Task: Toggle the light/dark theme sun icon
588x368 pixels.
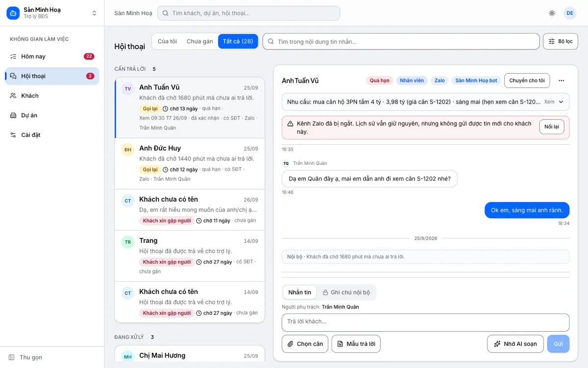Action: [552, 13]
